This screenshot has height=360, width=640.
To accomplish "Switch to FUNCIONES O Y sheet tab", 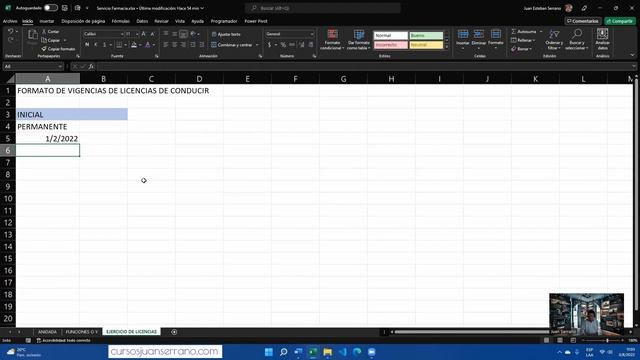I will [x=82, y=332].
